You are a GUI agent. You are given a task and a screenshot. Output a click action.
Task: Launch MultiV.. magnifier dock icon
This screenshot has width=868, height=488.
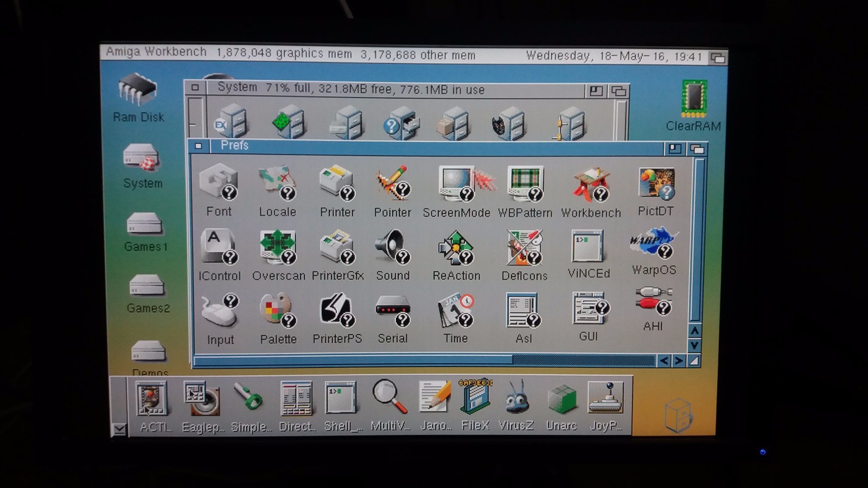click(390, 397)
